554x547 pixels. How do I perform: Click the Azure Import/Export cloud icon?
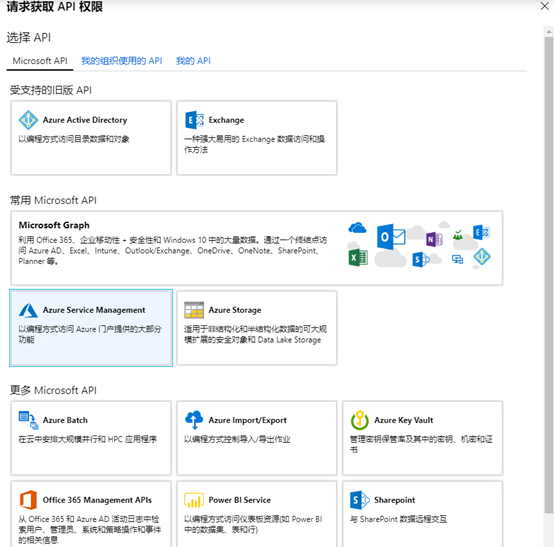tap(194, 420)
